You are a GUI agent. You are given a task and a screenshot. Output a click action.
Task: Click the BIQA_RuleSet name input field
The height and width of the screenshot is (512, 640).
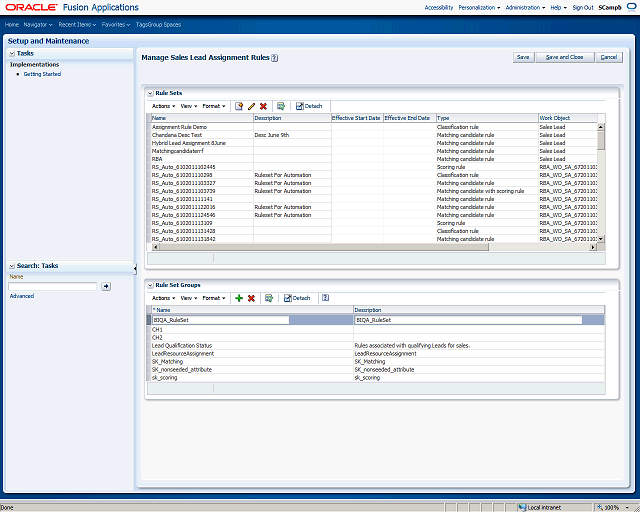(x=221, y=320)
